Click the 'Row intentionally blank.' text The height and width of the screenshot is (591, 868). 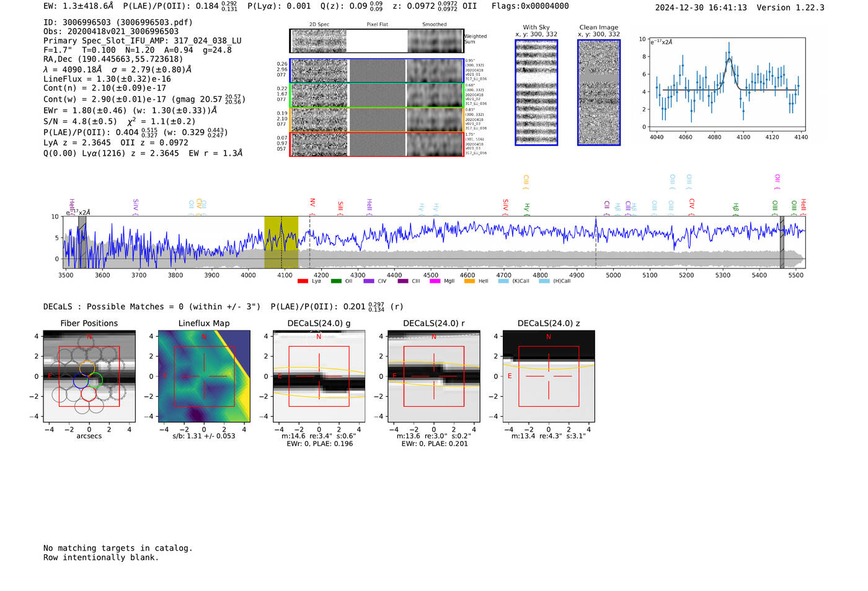(101, 558)
